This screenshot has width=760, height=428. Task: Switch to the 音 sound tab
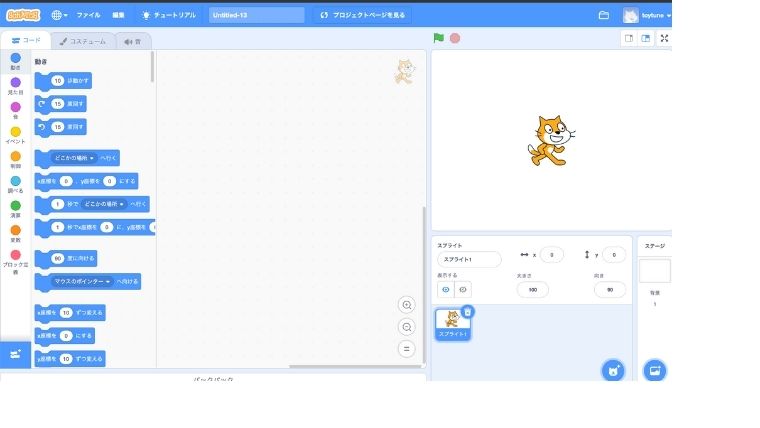(132, 42)
